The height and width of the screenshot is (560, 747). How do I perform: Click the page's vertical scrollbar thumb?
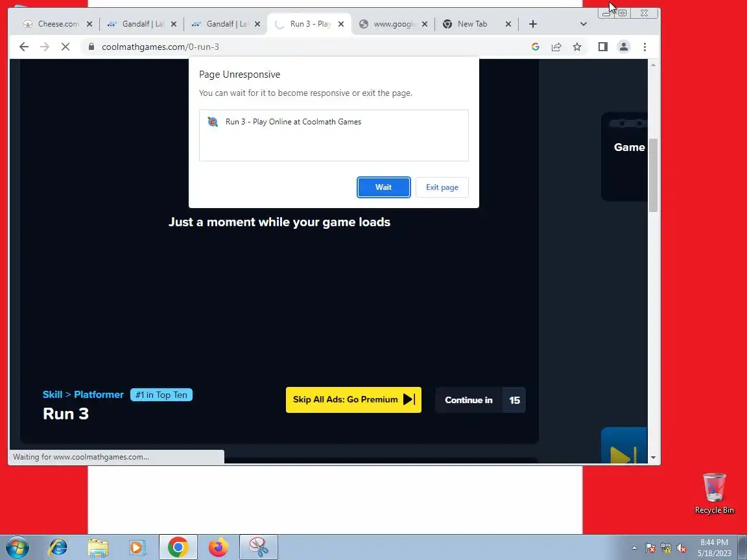tap(653, 175)
